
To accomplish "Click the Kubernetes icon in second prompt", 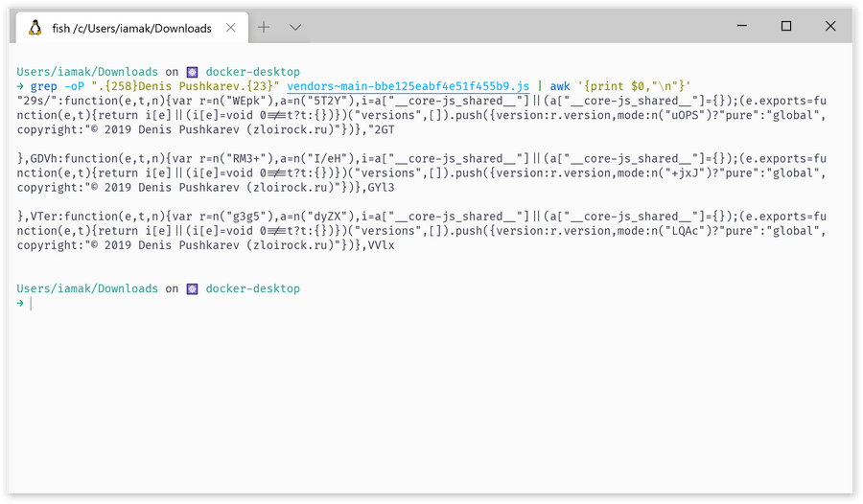I will click(192, 288).
